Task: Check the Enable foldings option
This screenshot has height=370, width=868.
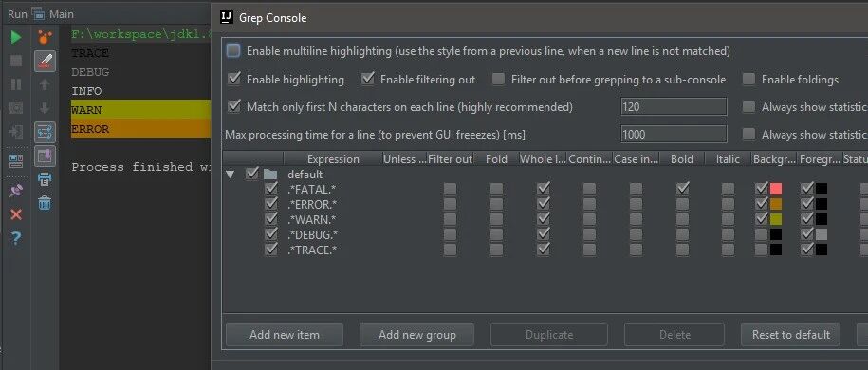Action: 749,79
